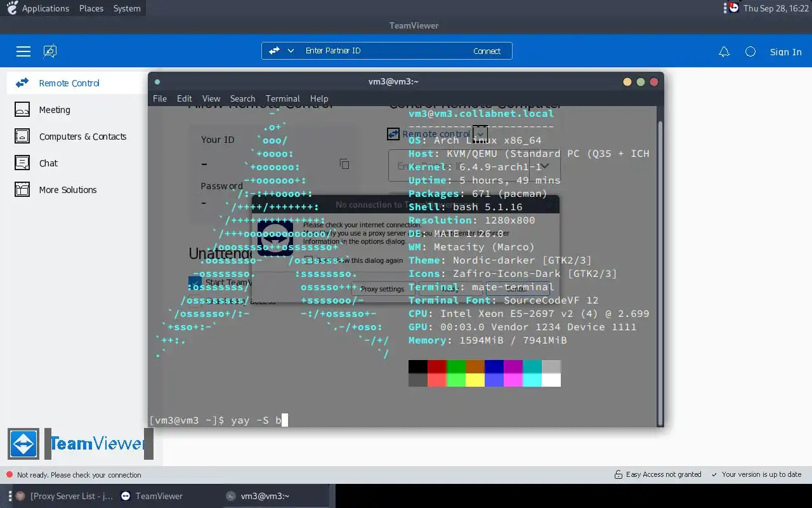Click the system tray notification icon
This screenshot has width=812, height=508.
point(733,8)
